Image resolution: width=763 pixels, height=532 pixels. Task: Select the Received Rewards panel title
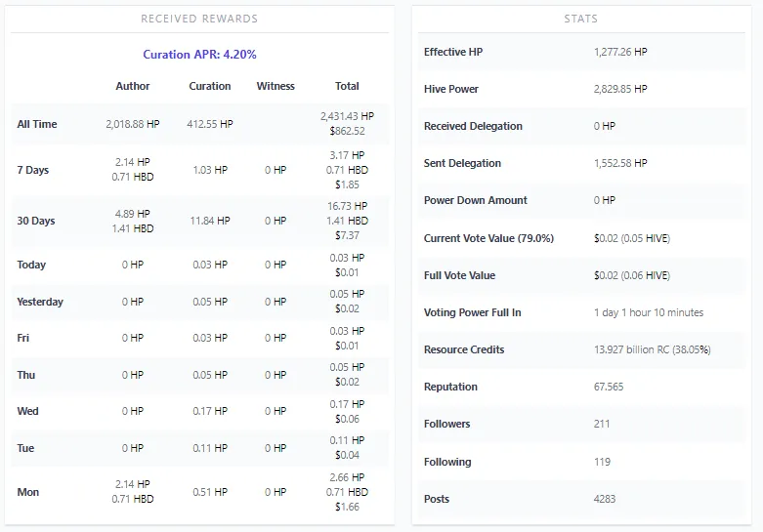coord(199,19)
